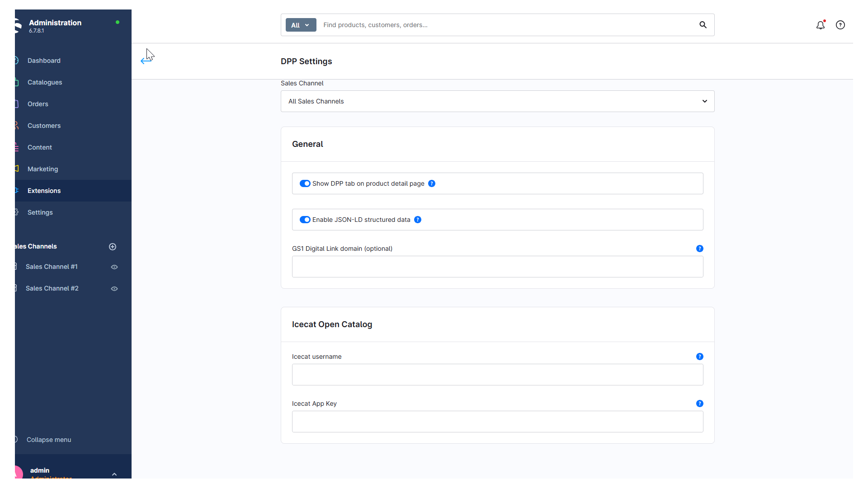
Task: Open help for Show DPP tab option
Action: (x=432, y=183)
